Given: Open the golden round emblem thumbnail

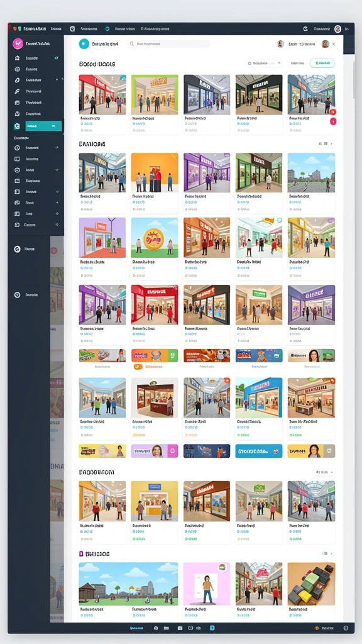Looking at the screenshot, I should pyautogui.click(x=155, y=237).
